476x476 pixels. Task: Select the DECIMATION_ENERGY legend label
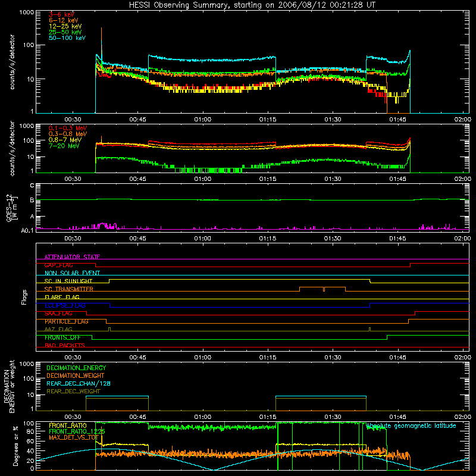coord(76,368)
